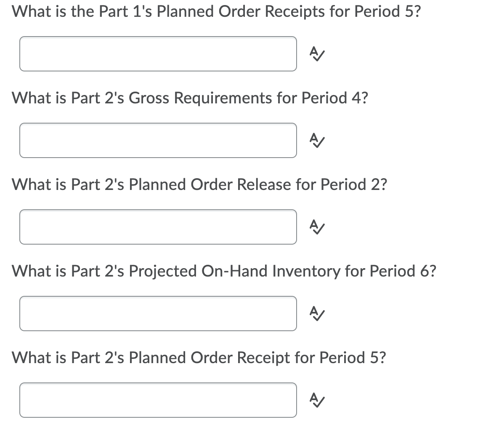Focus the Part 2 Planned Order Receipt answer box
The image size is (504, 427).
pos(158,400)
